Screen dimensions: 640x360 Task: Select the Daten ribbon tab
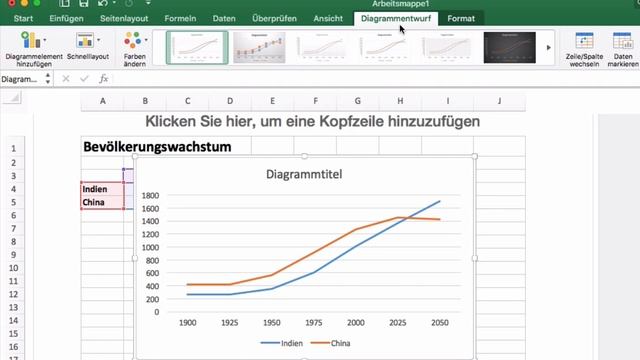[224, 18]
